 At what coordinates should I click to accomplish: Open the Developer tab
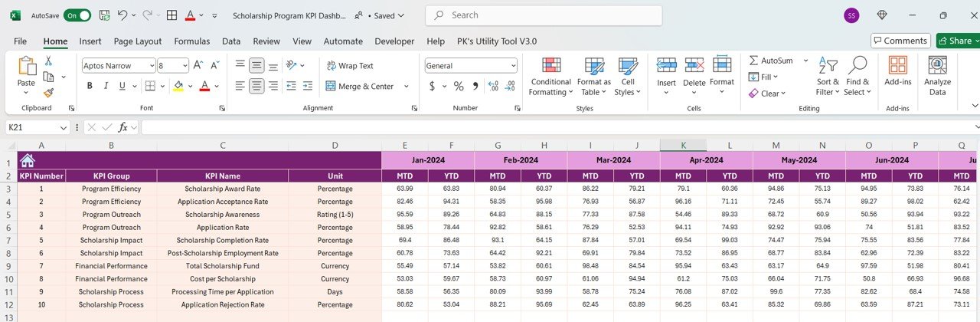(394, 41)
